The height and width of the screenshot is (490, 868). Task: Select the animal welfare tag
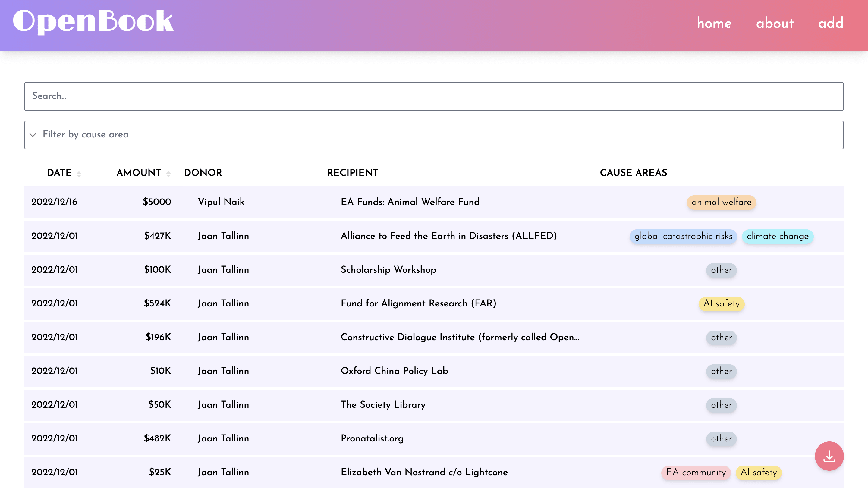coord(721,202)
